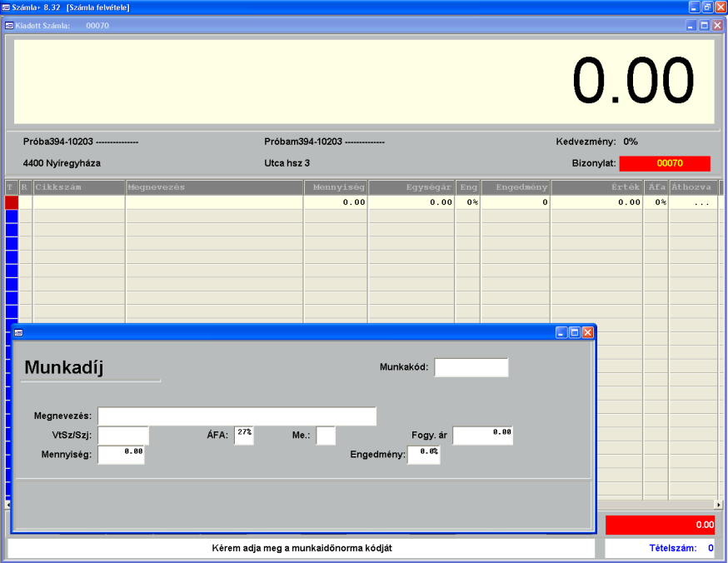The width and height of the screenshot is (728, 563).
Task: Click the Utca hsz 3 address text
Action: pos(287,163)
